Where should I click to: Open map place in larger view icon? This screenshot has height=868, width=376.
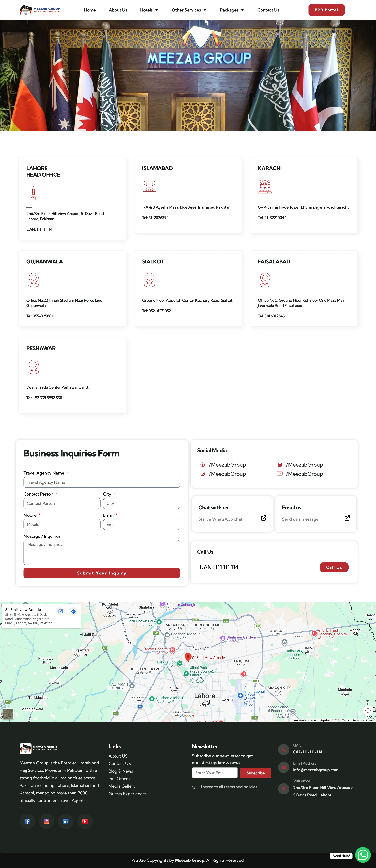pyautogui.click(x=61, y=611)
